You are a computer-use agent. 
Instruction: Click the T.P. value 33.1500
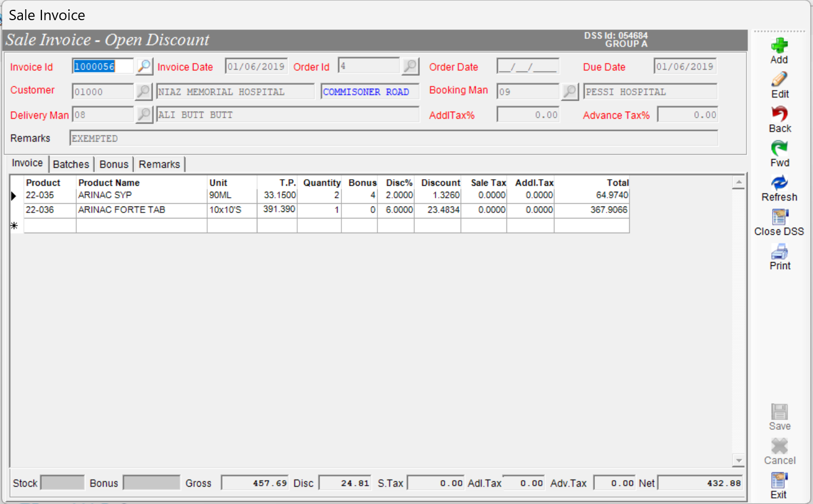(277, 195)
